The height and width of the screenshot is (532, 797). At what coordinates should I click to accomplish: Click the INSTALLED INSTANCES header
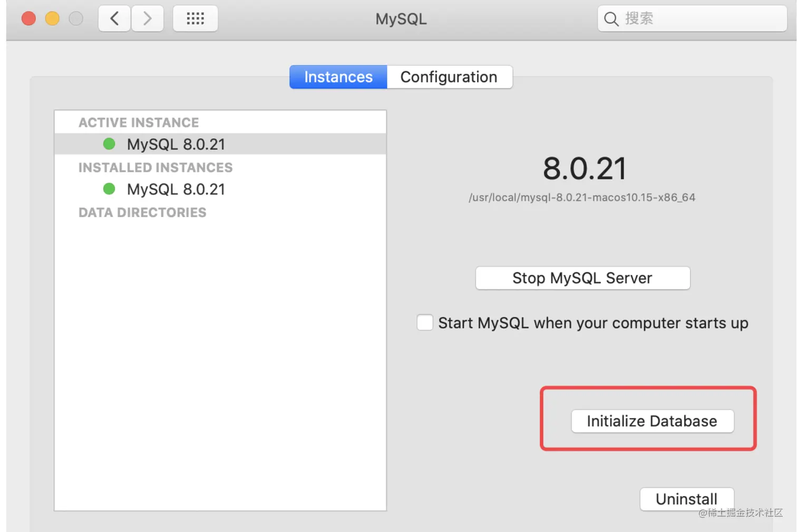155,168
